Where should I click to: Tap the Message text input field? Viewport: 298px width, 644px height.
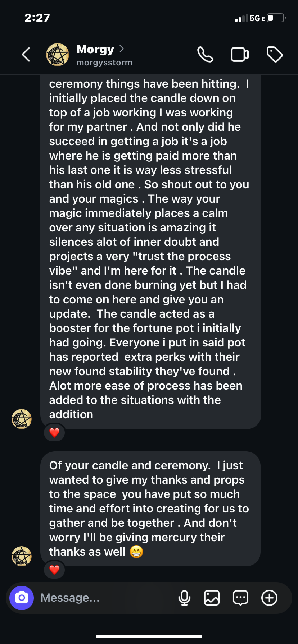[x=104, y=598]
